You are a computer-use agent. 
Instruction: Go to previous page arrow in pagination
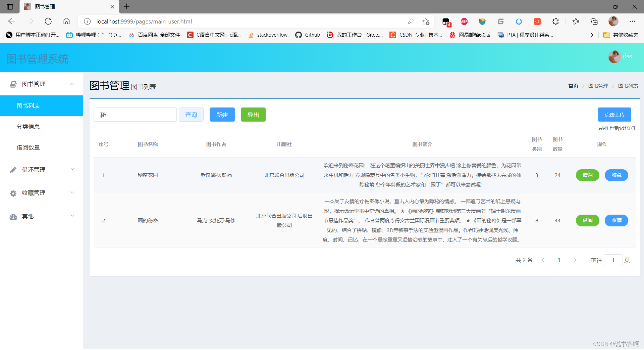(x=543, y=260)
